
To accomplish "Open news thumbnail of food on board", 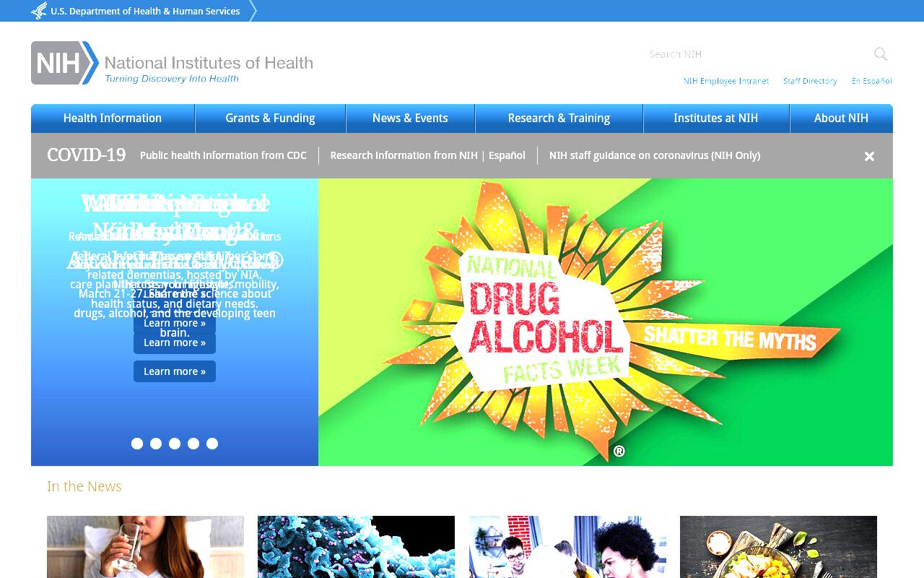I will 778,547.
